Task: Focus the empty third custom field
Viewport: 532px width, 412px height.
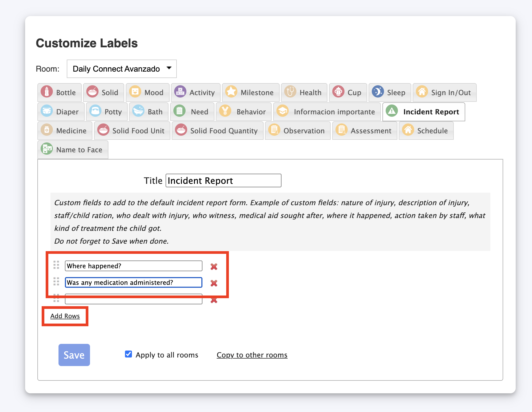Action: click(134, 301)
